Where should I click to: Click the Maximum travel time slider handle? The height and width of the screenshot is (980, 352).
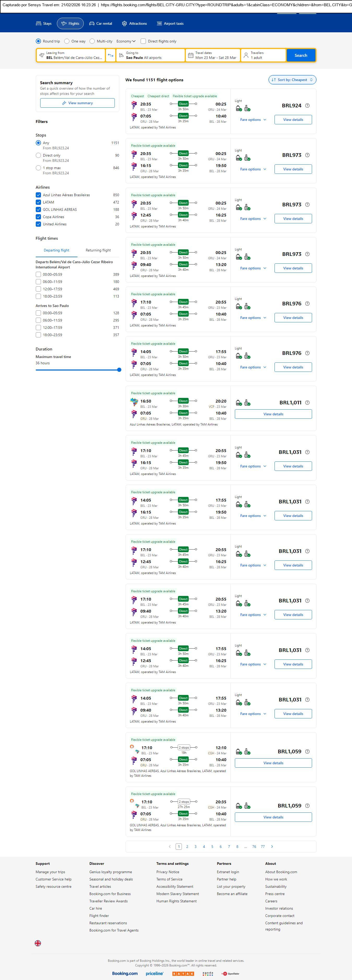tap(119, 370)
